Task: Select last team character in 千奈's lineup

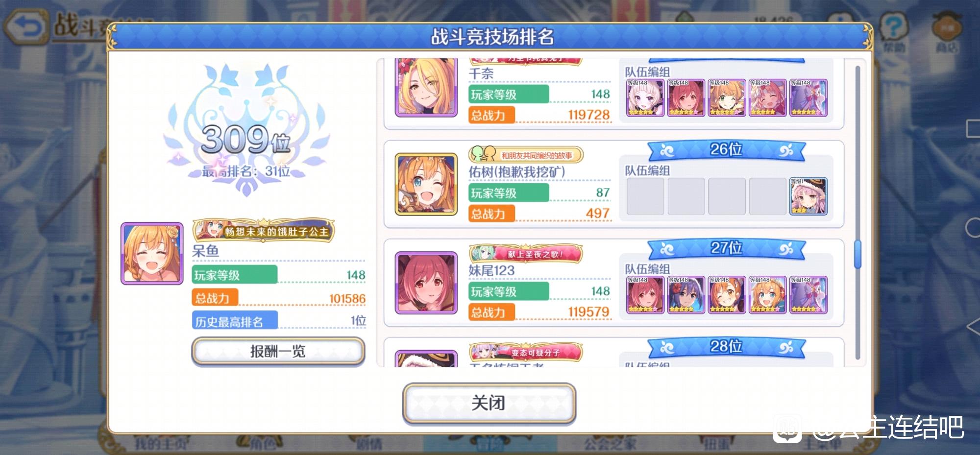Action: pos(808,98)
